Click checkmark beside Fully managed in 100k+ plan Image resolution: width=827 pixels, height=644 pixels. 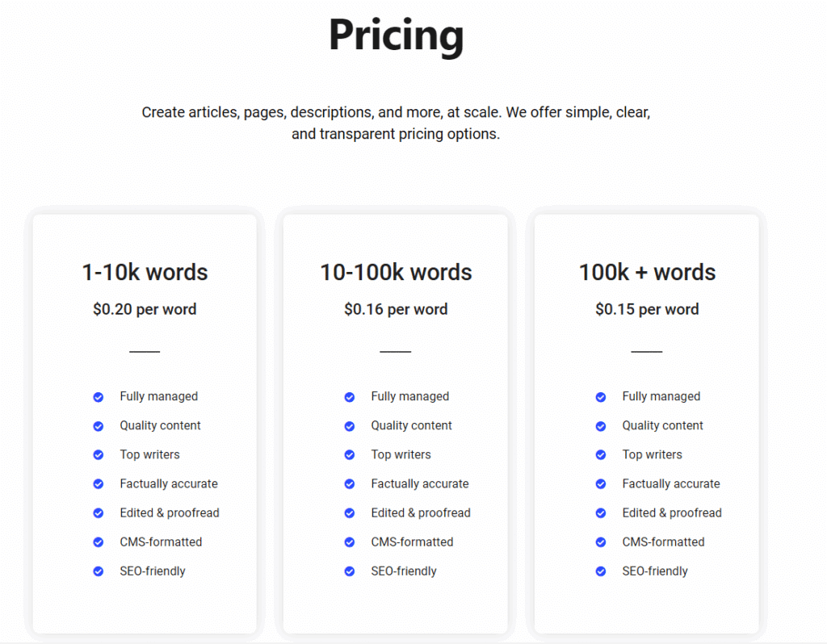(600, 397)
